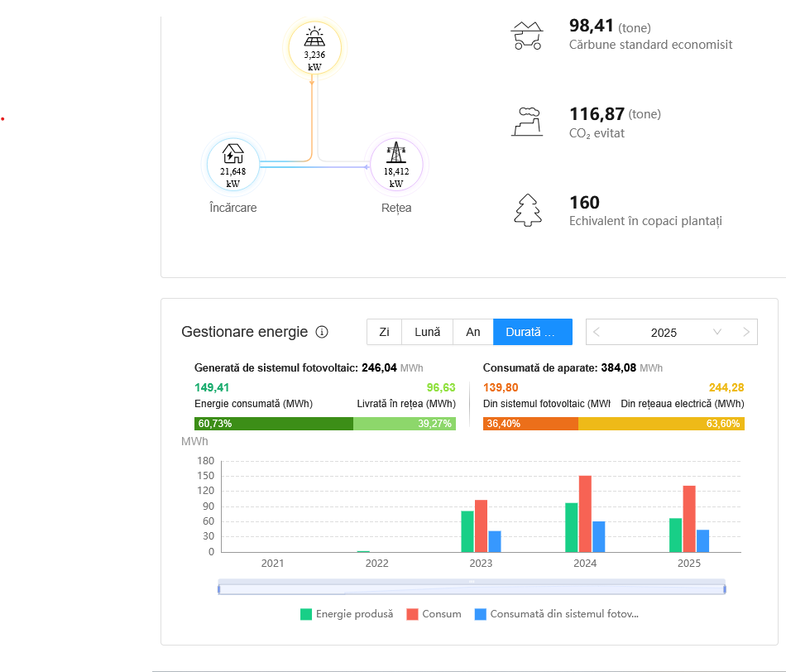Switch to the Lună tab
This screenshot has height=672, width=786.
pyautogui.click(x=427, y=332)
